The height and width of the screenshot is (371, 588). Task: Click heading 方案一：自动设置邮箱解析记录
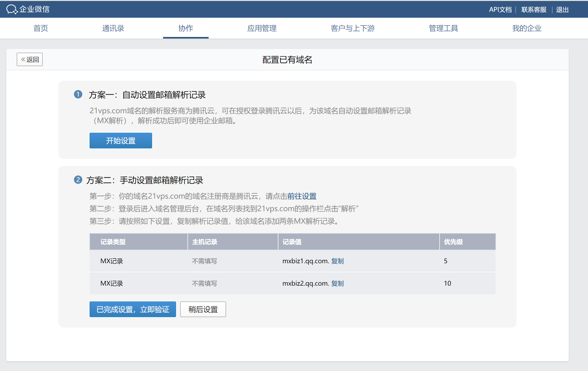(x=147, y=95)
